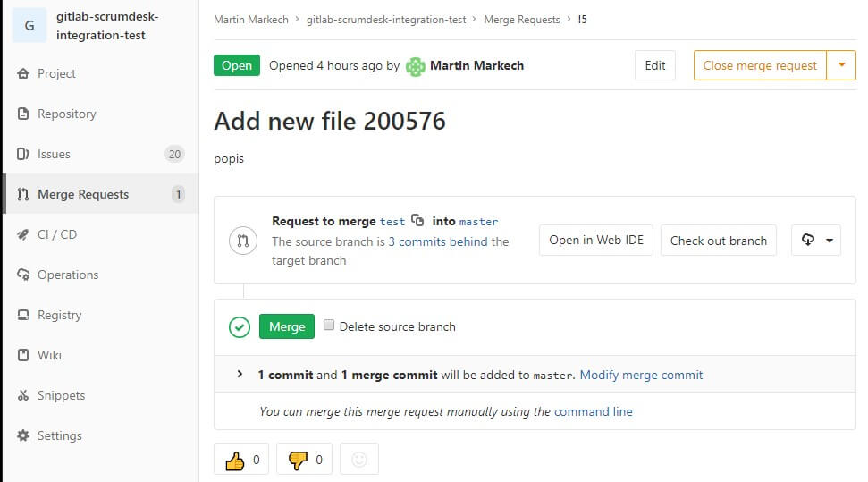Click Merge Requests breadcrumb
This screenshot has width=868, height=482.
click(x=522, y=20)
